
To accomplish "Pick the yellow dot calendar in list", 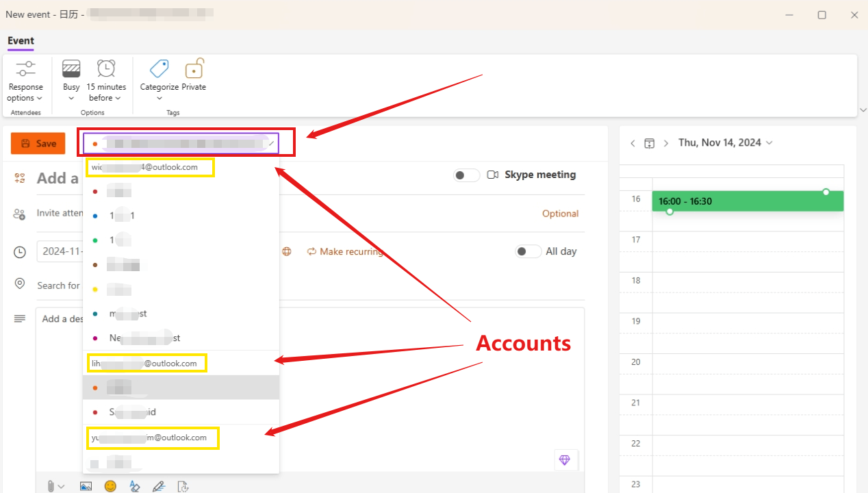I will [181, 289].
